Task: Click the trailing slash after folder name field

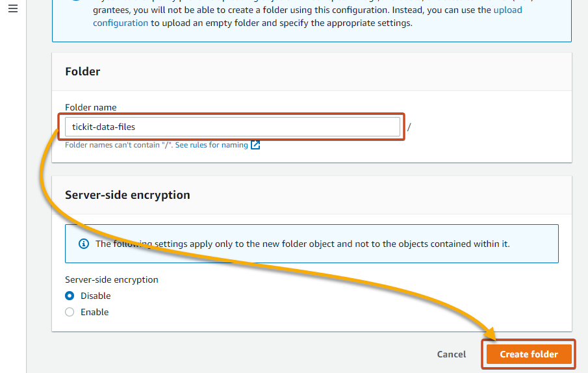Action: point(409,127)
